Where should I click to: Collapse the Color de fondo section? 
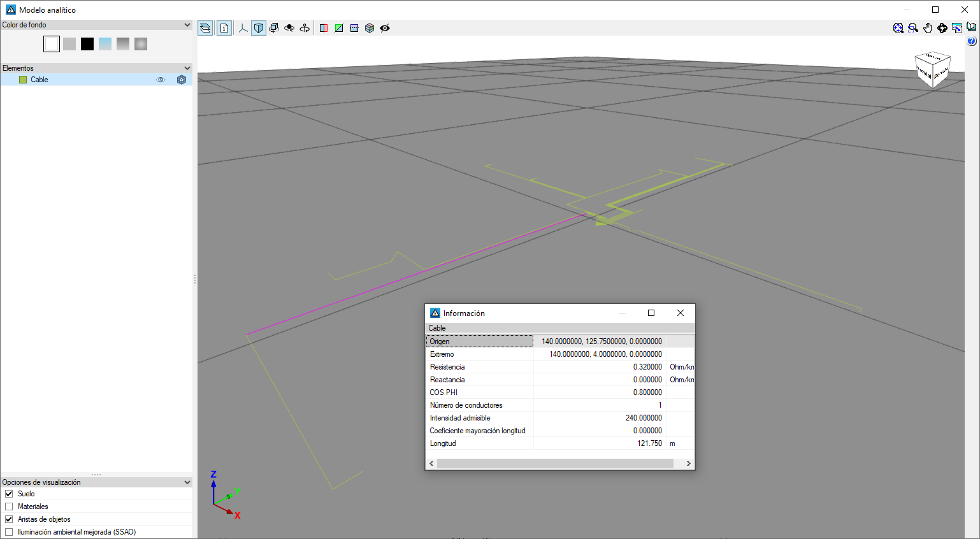(187, 25)
